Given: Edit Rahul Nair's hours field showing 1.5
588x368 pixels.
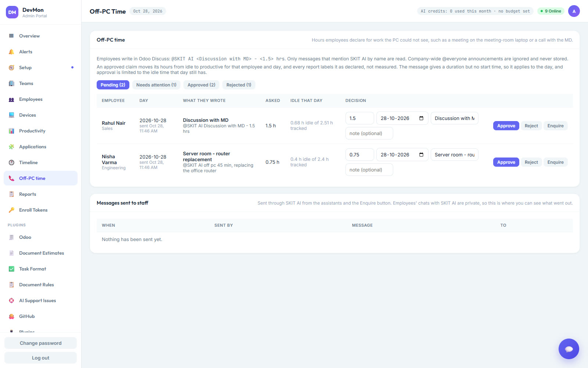Looking at the screenshot, I should pos(359,118).
